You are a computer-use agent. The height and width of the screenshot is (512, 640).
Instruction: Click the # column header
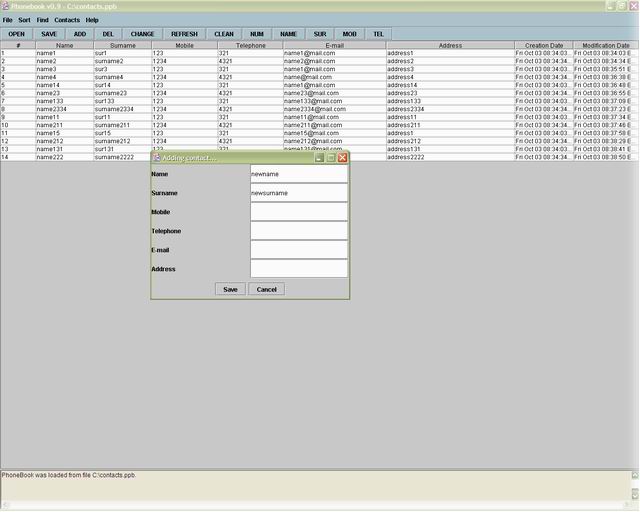(18, 45)
